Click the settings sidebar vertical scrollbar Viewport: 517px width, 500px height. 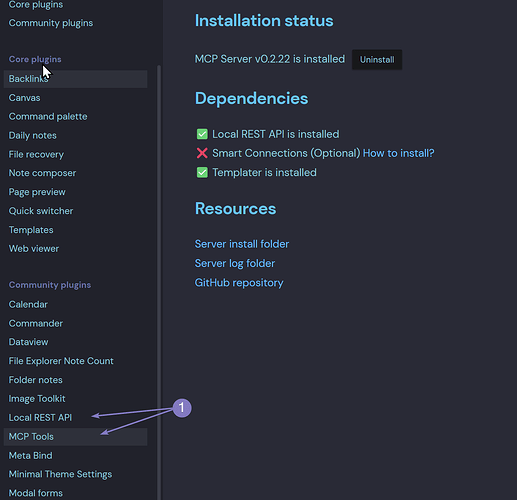pyautogui.click(x=159, y=283)
